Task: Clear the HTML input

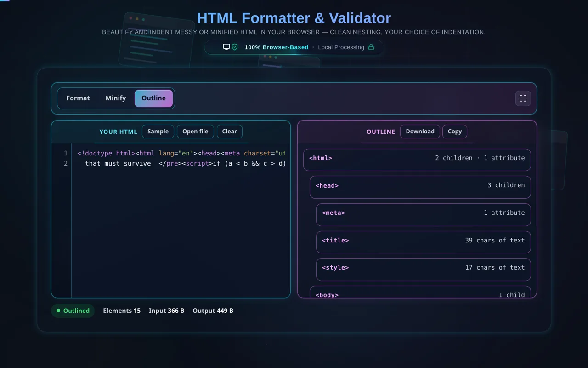Action: coord(230,132)
